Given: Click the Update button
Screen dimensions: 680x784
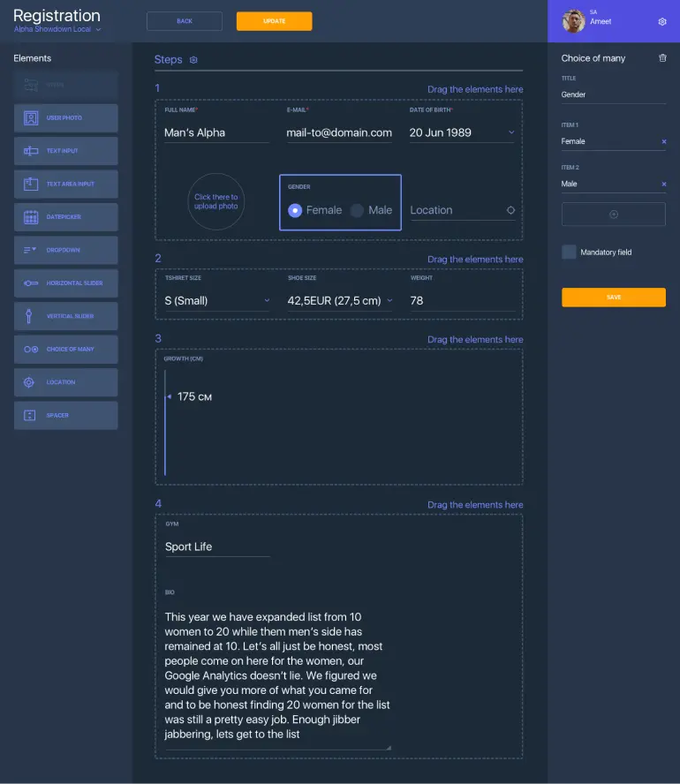Looking at the screenshot, I should [274, 21].
